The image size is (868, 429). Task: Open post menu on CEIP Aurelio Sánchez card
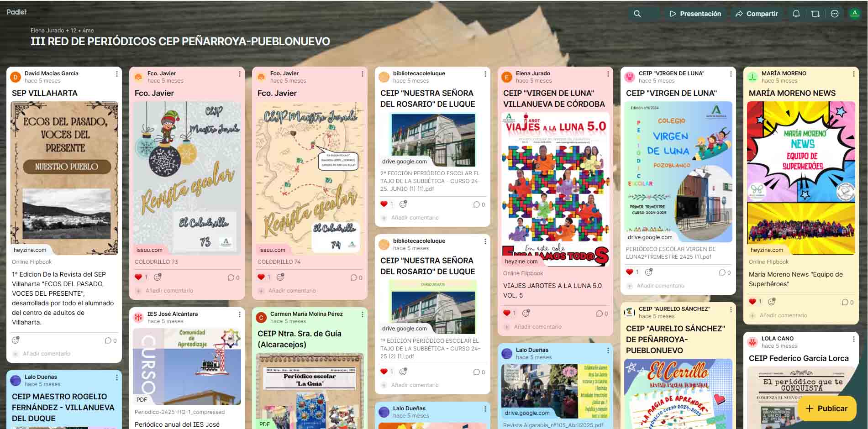tap(731, 309)
